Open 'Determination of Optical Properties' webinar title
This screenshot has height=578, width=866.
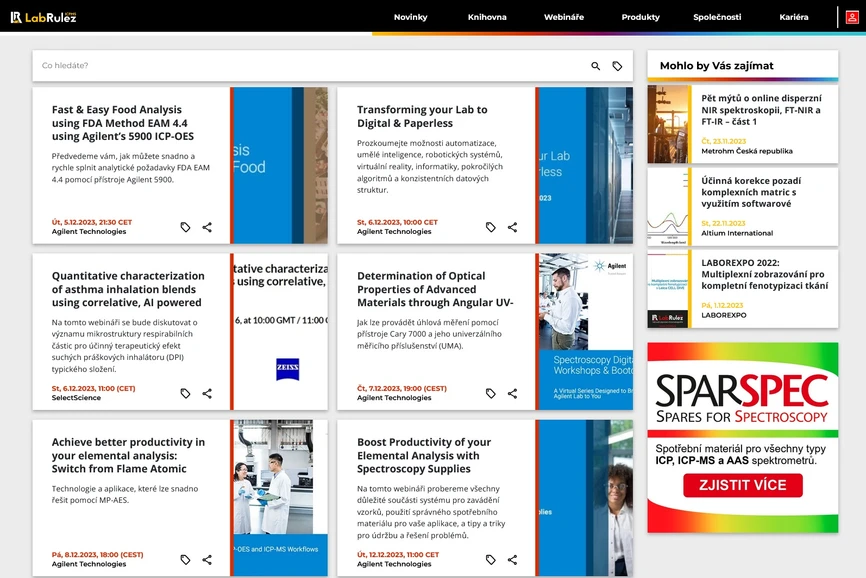[x=435, y=289]
